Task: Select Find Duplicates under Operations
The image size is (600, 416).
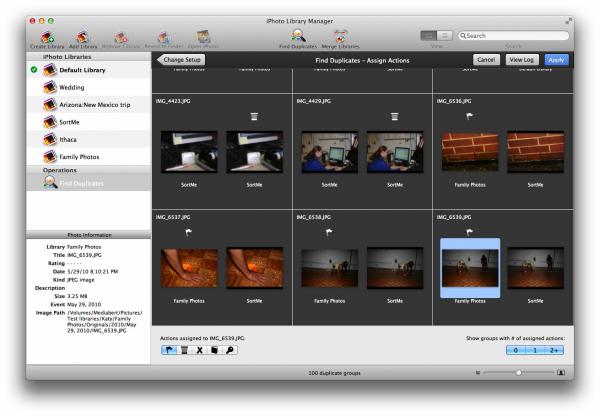Action: click(89, 183)
